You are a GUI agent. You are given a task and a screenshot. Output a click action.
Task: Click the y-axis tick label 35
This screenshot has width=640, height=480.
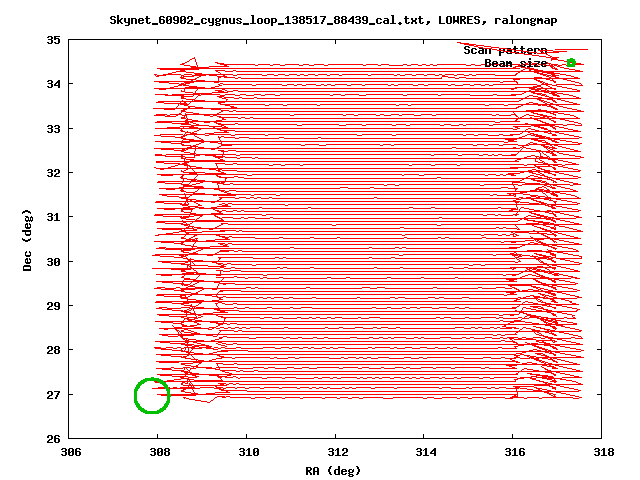(53, 40)
